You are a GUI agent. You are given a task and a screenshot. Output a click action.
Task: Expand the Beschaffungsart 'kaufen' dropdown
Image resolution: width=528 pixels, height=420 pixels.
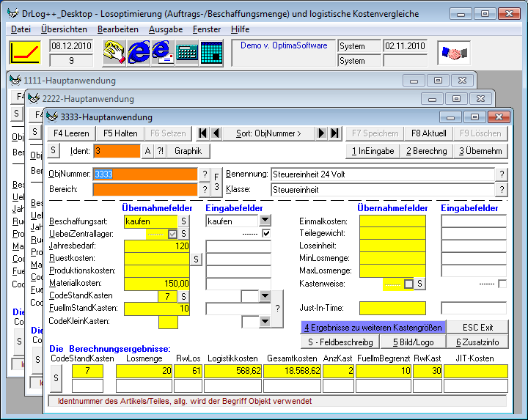[x=265, y=221]
